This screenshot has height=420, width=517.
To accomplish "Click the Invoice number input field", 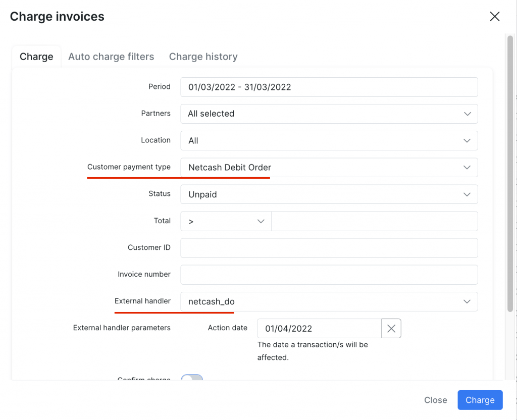I will pyautogui.click(x=328, y=275).
